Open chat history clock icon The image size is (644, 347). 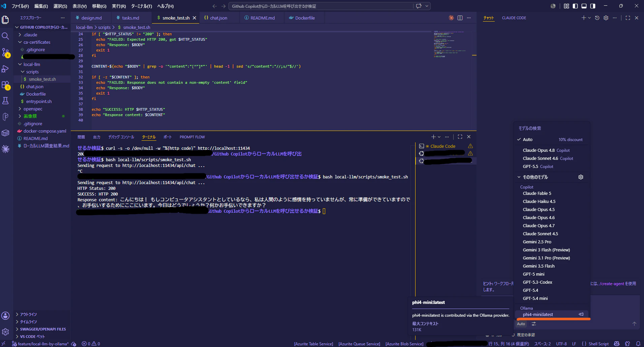point(597,18)
